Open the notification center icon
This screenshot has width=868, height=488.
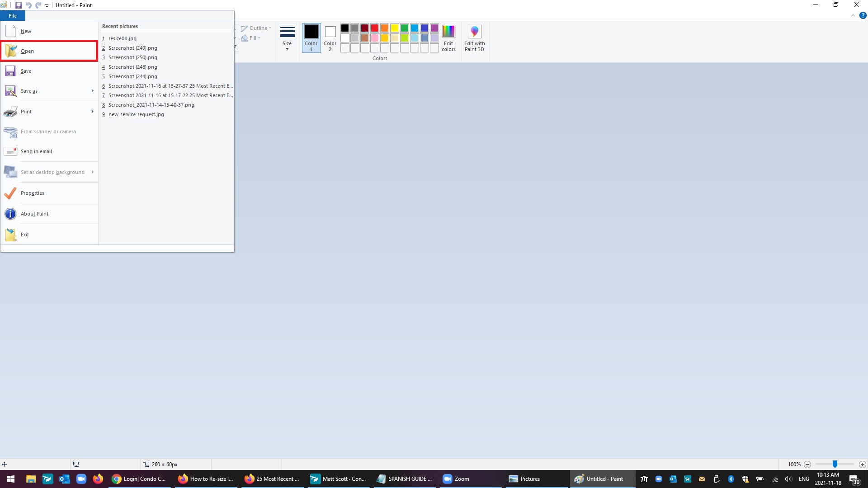click(x=854, y=479)
